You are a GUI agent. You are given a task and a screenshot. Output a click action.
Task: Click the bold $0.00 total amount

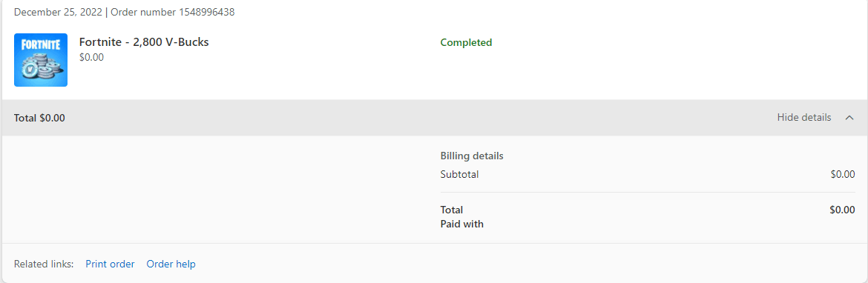click(843, 210)
